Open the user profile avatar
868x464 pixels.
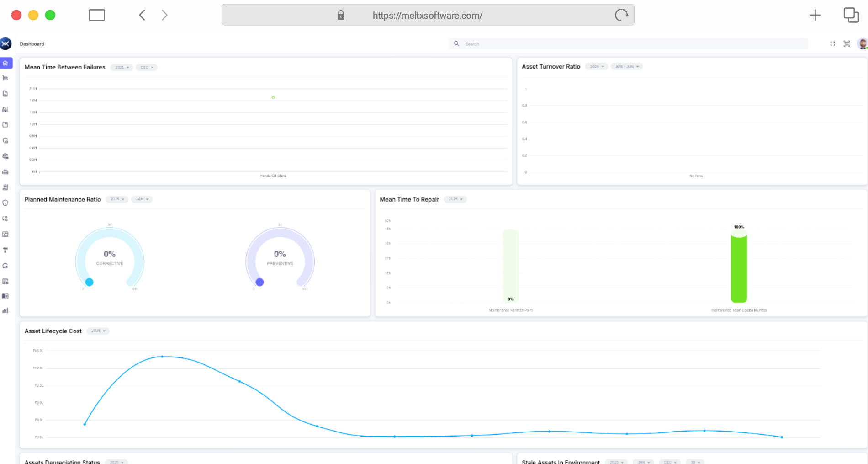862,44
